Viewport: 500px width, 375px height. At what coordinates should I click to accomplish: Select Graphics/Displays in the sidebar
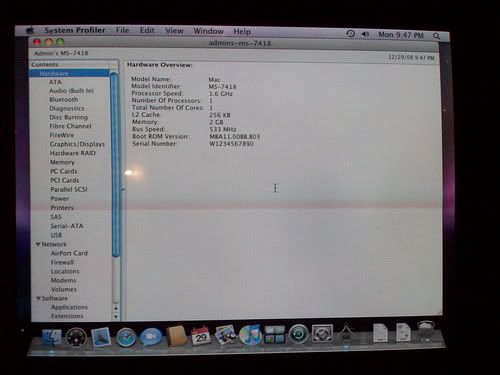pyautogui.click(x=77, y=144)
